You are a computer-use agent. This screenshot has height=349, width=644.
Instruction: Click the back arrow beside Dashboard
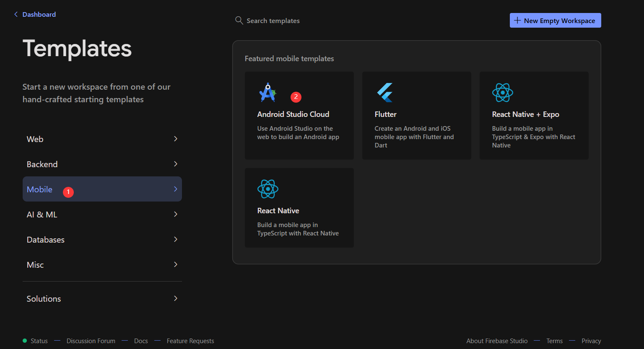pyautogui.click(x=16, y=14)
